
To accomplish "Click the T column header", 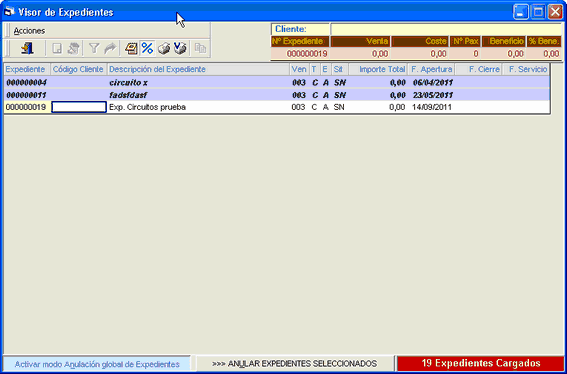I will point(314,69).
